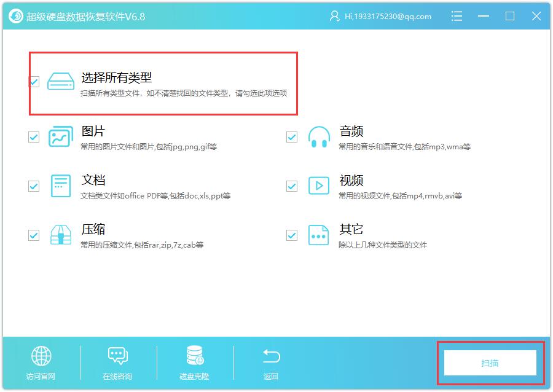553x392 pixels.
Task: Open 访问官网 globe icon
Action: [41, 356]
